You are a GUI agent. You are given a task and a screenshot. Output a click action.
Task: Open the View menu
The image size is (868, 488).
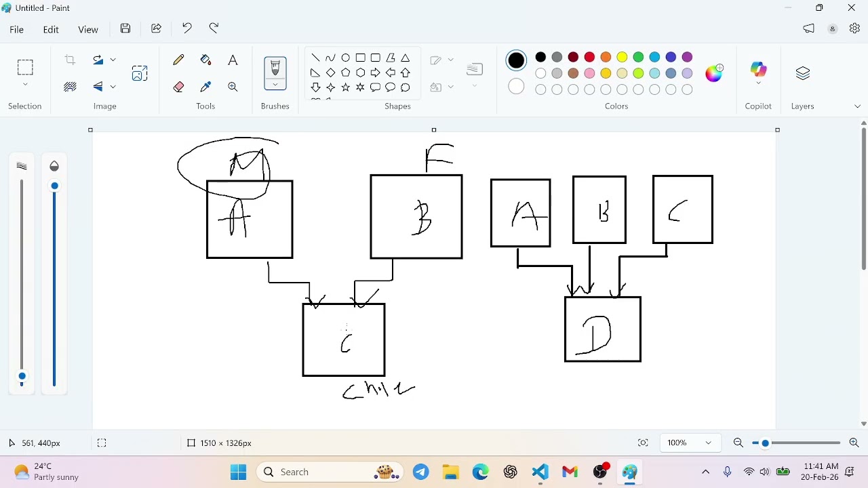[88, 30]
